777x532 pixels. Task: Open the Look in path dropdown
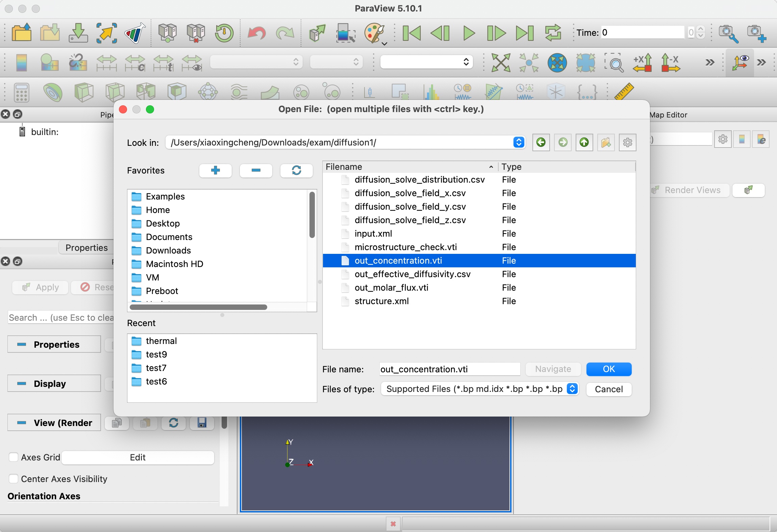click(x=519, y=142)
